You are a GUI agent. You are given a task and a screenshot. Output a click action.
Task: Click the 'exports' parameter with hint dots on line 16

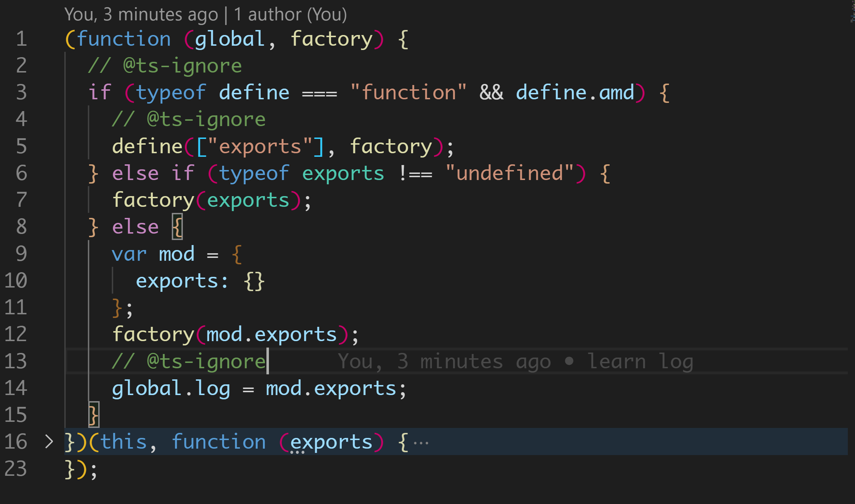tap(331, 442)
